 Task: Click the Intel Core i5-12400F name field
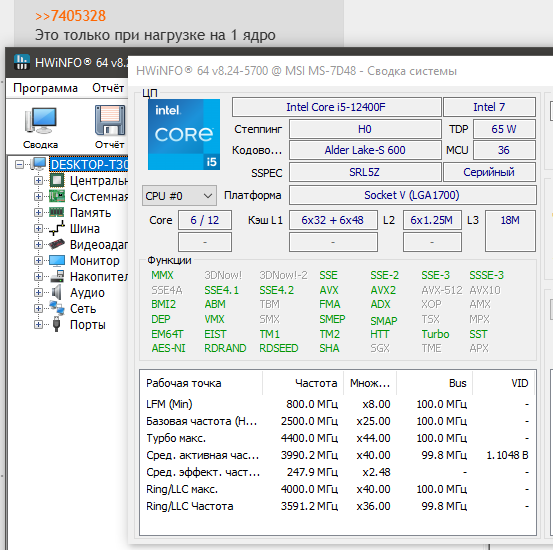[x=336, y=107]
